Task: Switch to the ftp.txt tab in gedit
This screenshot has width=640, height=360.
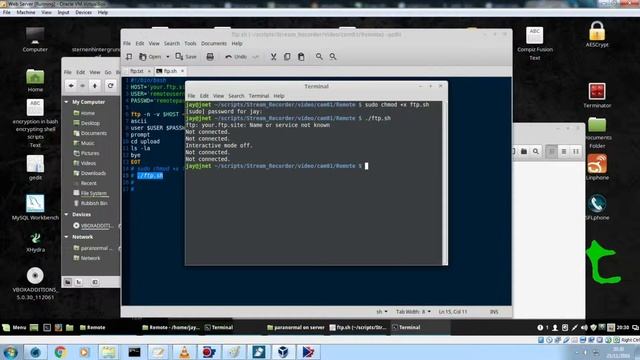Action: (137, 71)
